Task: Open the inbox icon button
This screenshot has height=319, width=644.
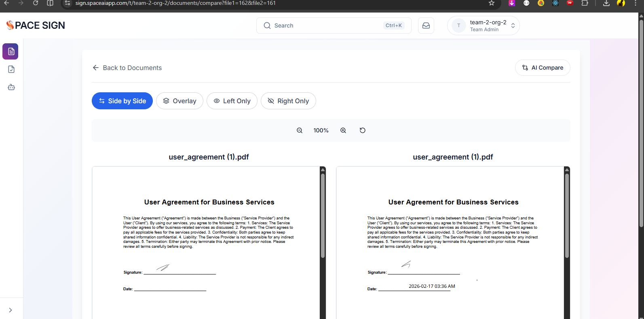Action: pos(426,26)
